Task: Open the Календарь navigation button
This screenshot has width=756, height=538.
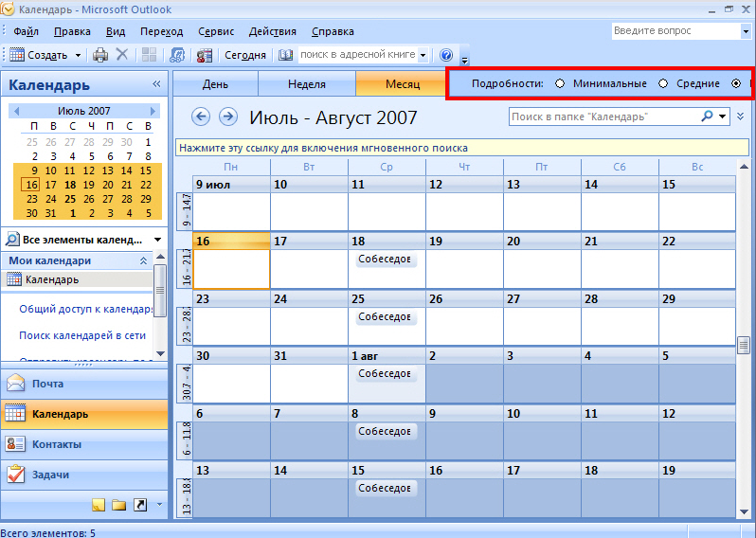Action: pyautogui.click(x=84, y=414)
